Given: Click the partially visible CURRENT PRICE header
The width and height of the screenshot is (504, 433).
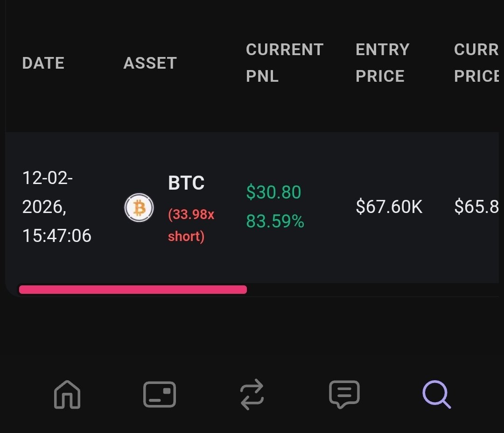Looking at the screenshot, I should point(476,63).
